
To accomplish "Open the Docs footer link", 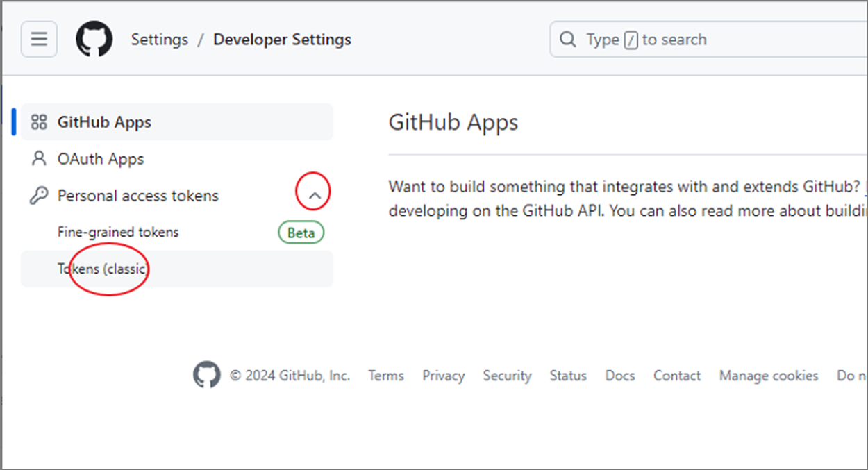I will pos(620,376).
